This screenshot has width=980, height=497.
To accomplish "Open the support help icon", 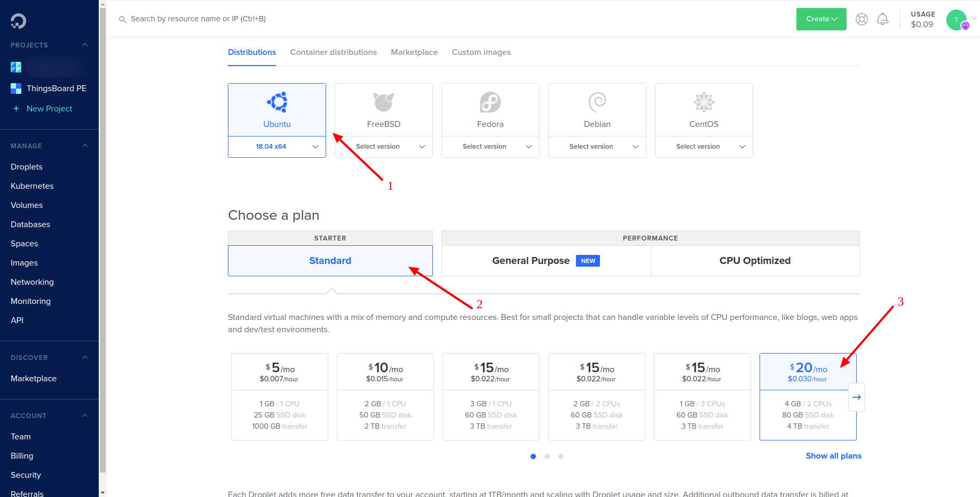I will [862, 19].
